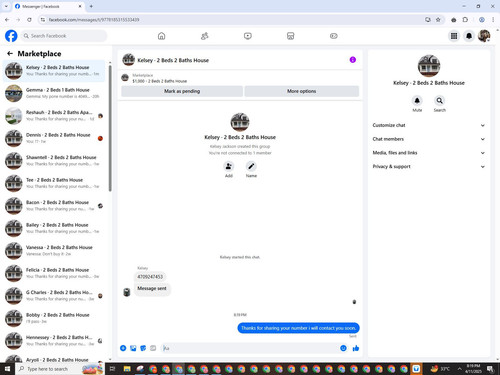Open the browser tab list dropdown

pos(6,6)
